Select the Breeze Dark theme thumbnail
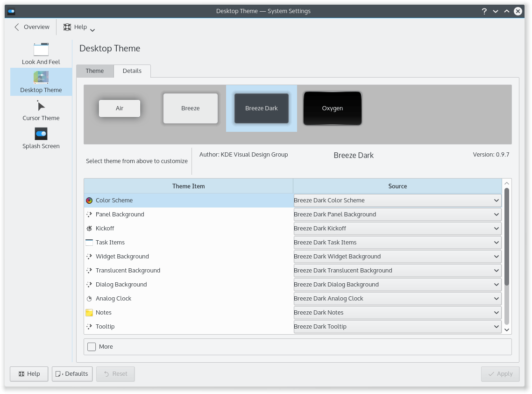532x394 pixels. pos(262,108)
